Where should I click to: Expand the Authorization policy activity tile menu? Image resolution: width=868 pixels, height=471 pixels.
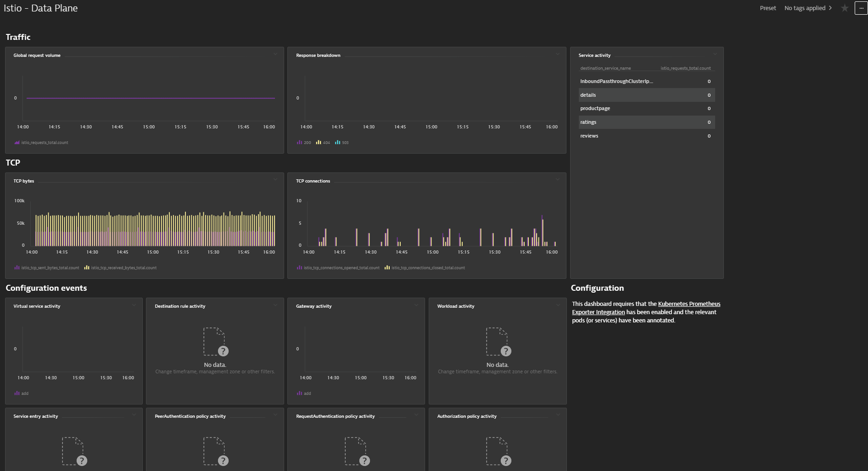(558, 415)
